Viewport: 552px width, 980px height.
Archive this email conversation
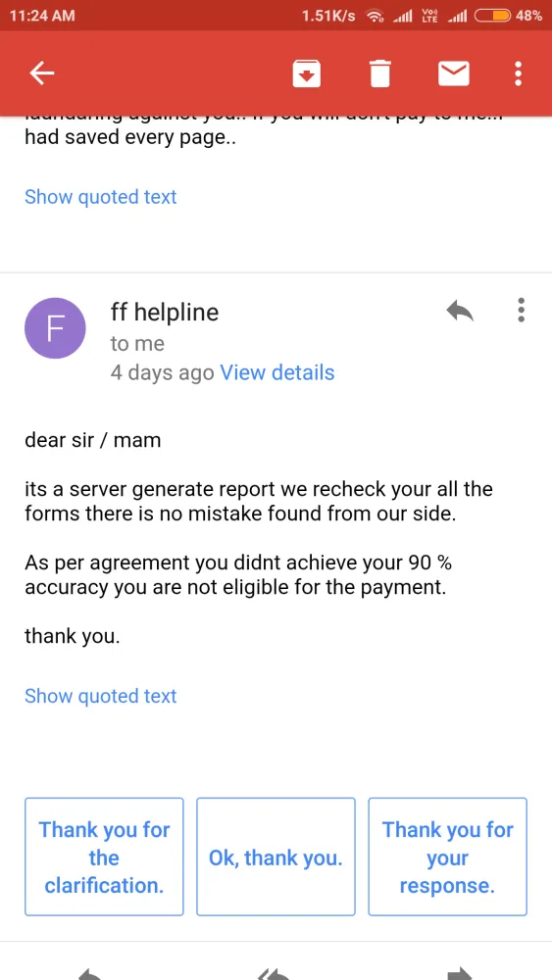306,73
